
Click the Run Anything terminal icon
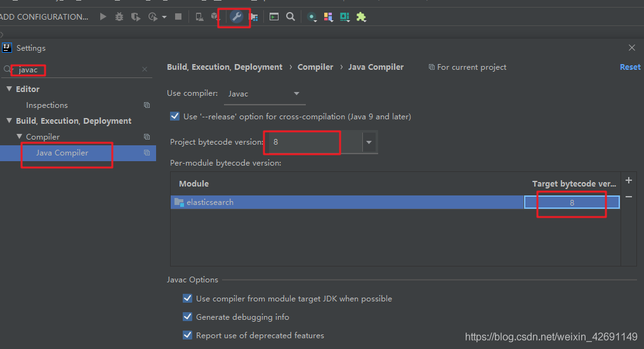point(274,17)
